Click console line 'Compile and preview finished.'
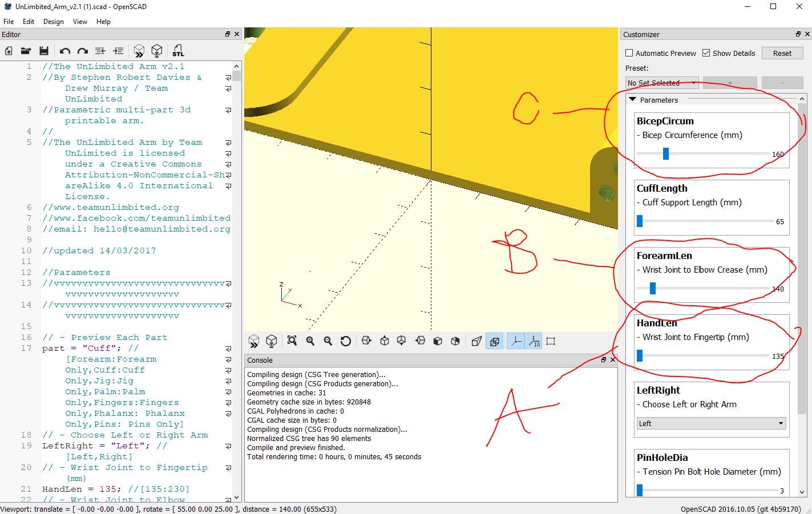The height and width of the screenshot is (514, 812). [x=296, y=448]
